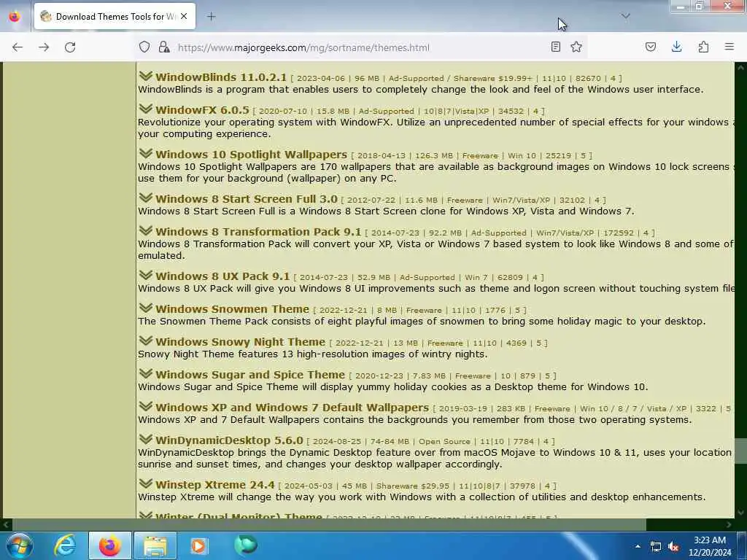Click download arrow beside WinDynamicDesktop 5.6.0

pos(146,439)
